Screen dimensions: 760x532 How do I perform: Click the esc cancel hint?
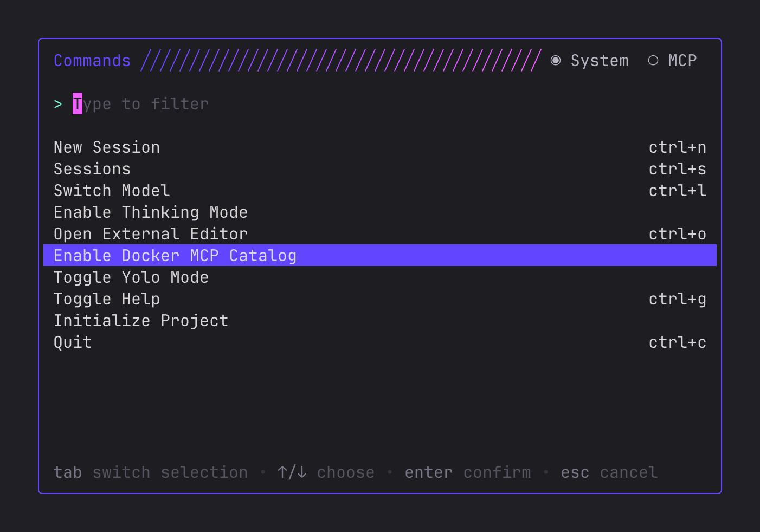(x=609, y=472)
